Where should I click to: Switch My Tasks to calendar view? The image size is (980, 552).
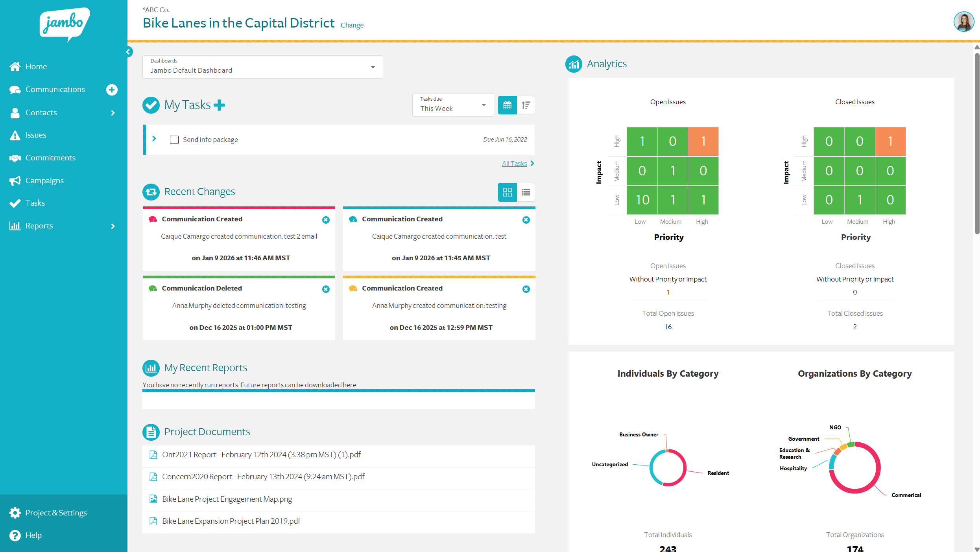(507, 105)
